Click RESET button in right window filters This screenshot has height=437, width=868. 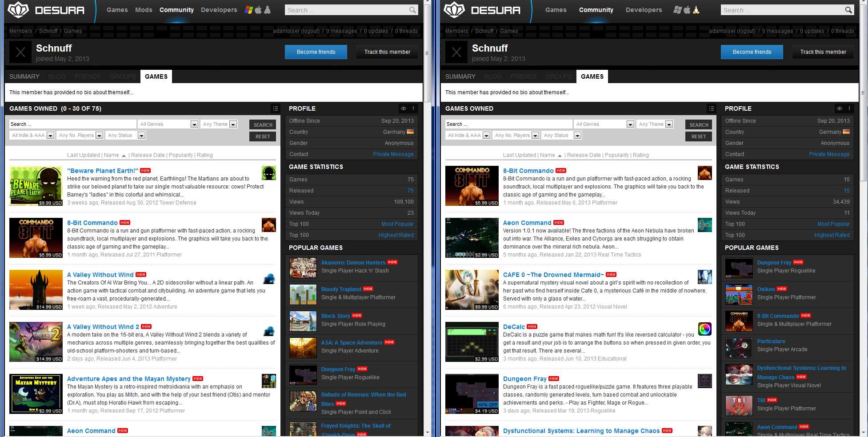(699, 136)
